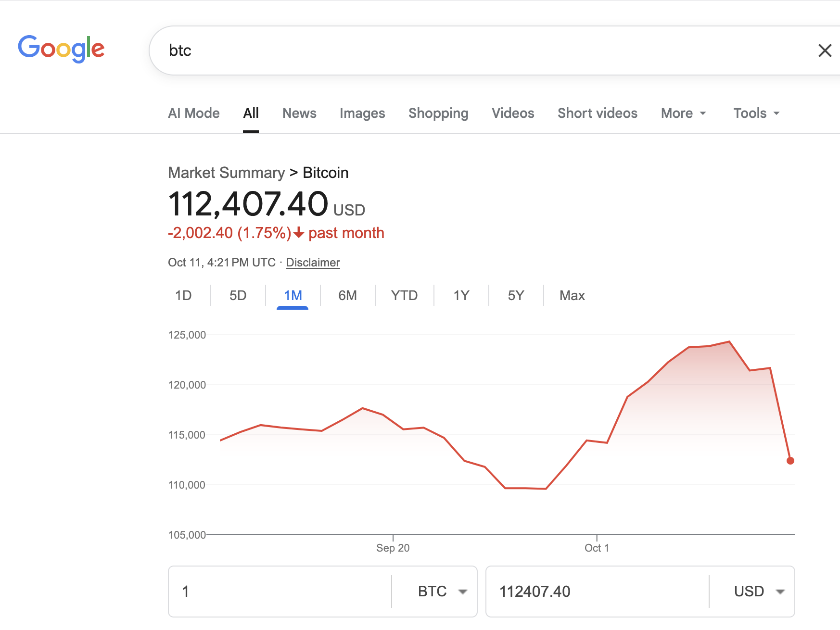The width and height of the screenshot is (840, 630).
Task: Open the More search filters dropdown
Action: click(683, 113)
